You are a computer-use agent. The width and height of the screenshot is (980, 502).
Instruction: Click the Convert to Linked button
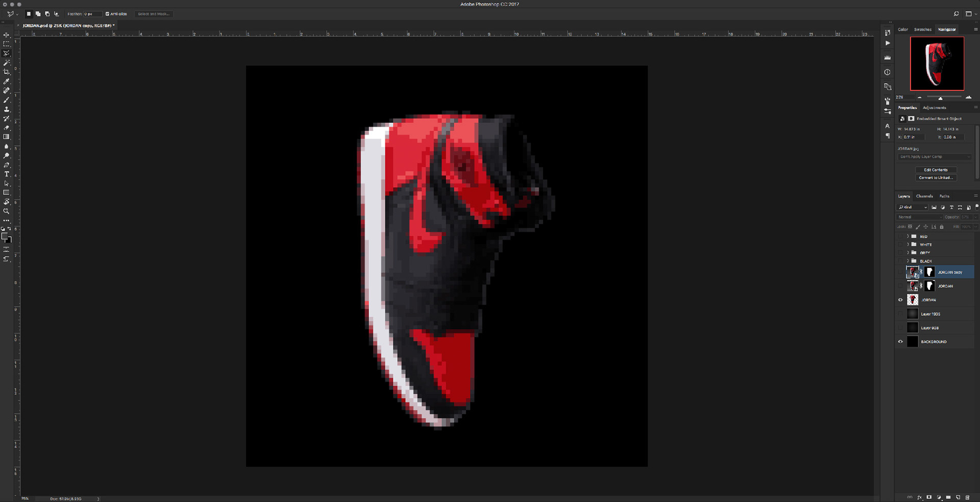coord(936,178)
